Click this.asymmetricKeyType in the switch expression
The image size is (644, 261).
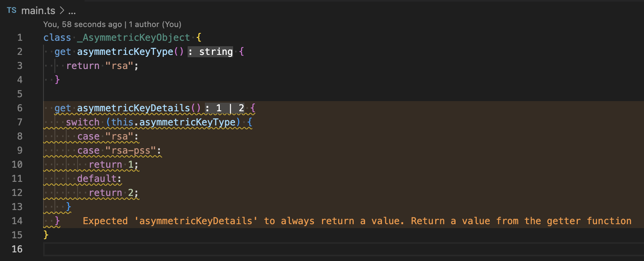(174, 122)
